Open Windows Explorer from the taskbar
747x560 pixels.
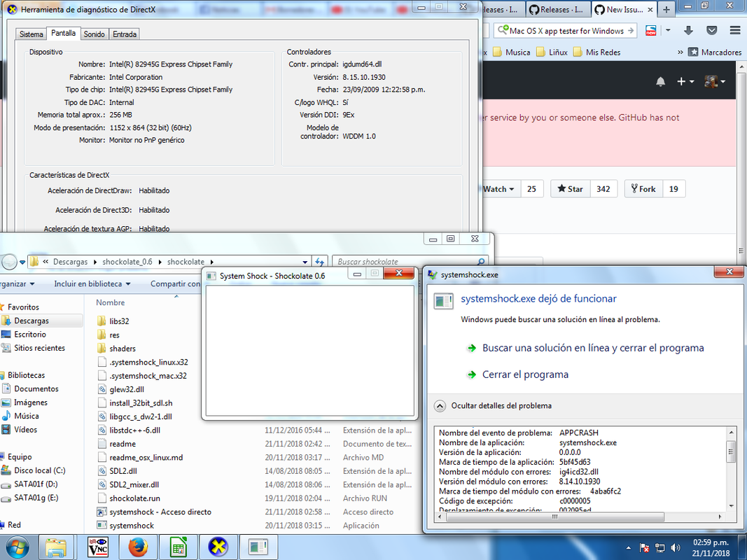(56, 547)
